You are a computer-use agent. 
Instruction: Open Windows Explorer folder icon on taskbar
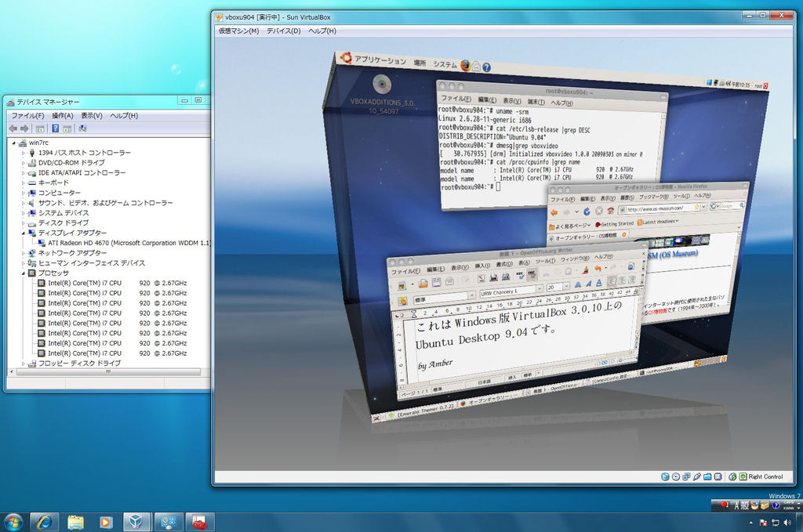pyautogui.click(x=75, y=523)
